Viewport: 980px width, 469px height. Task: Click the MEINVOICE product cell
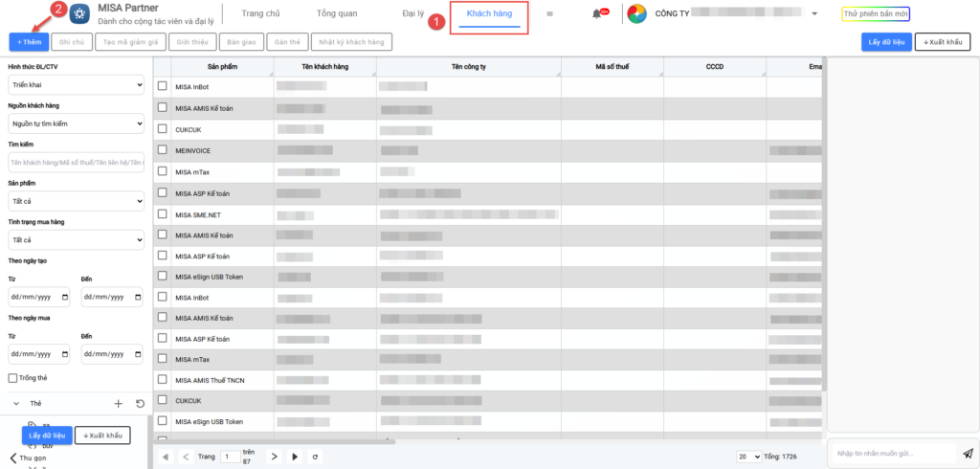(x=222, y=150)
